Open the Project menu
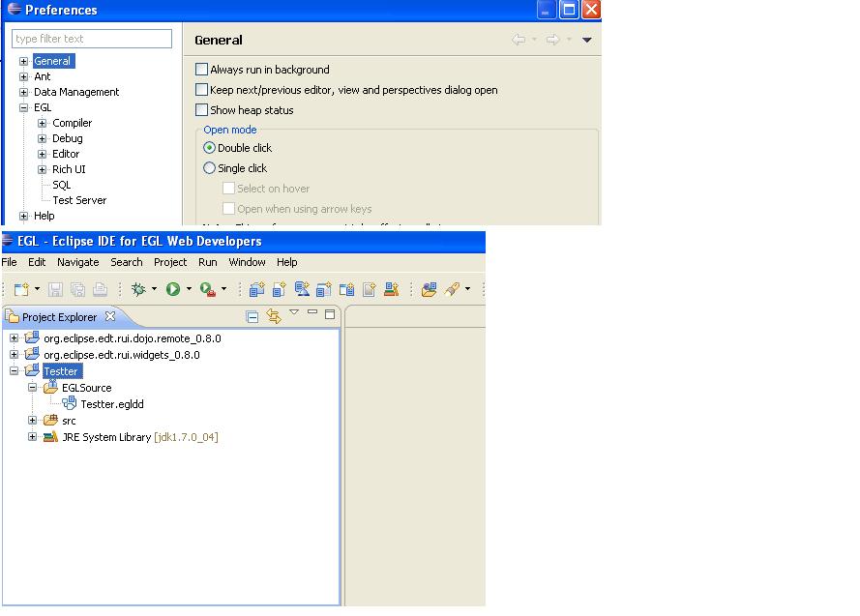 [x=170, y=262]
